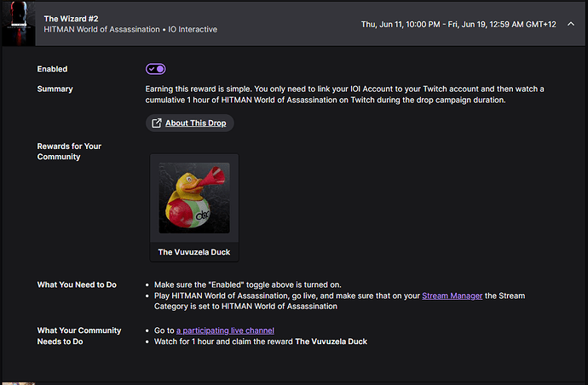
Task: Click the bold Vuvuzela Duck text in the last bullet
Action: coord(331,342)
